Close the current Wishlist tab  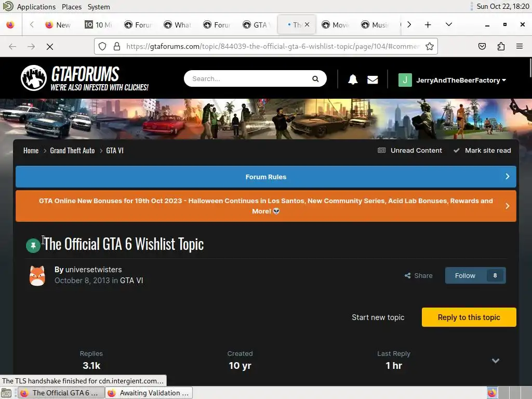point(307,24)
